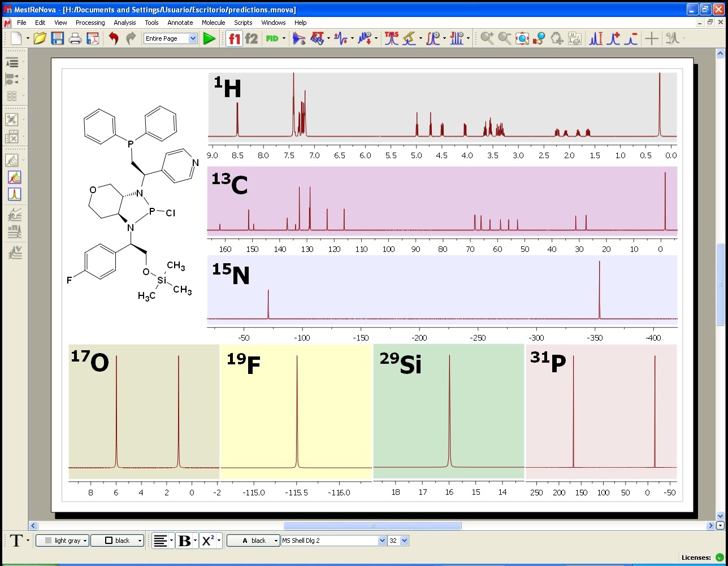
Task: Click the Undo red arrow icon
Action: (x=114, y=38)
